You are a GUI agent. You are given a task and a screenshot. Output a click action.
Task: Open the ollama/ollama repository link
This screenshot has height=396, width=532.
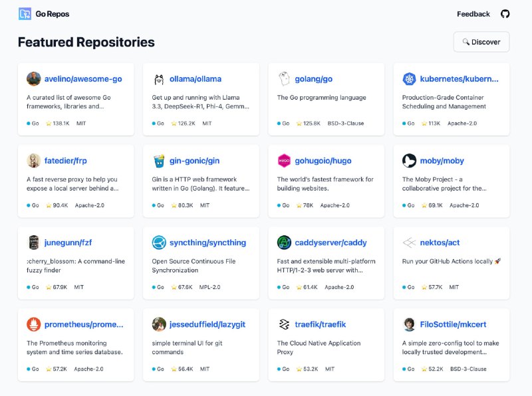click(196, 79)
